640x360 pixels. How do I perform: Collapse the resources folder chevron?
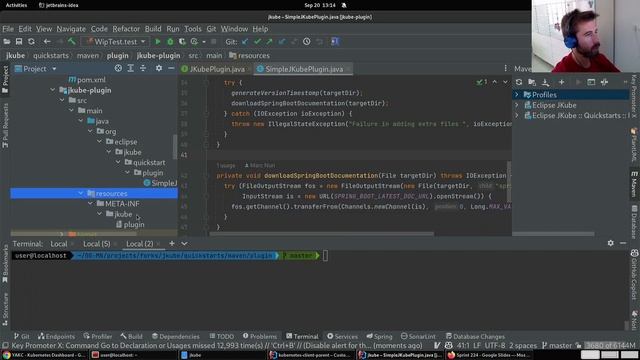[81, 193]
